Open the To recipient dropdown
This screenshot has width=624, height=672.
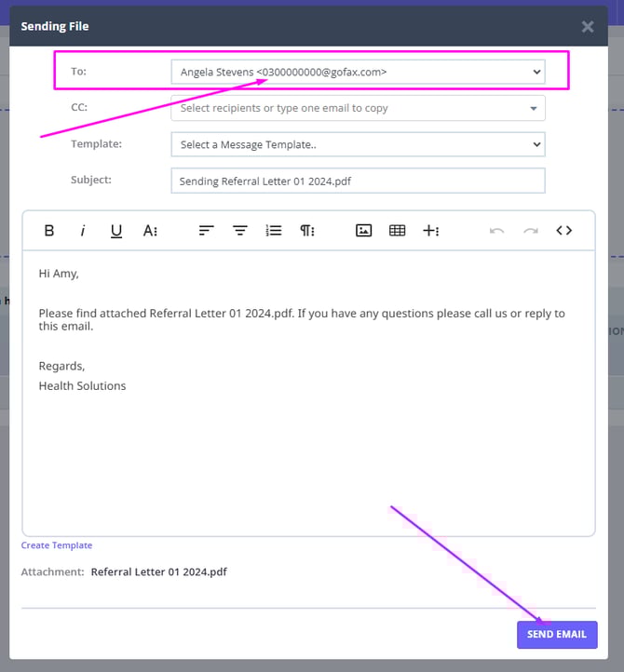358,72
